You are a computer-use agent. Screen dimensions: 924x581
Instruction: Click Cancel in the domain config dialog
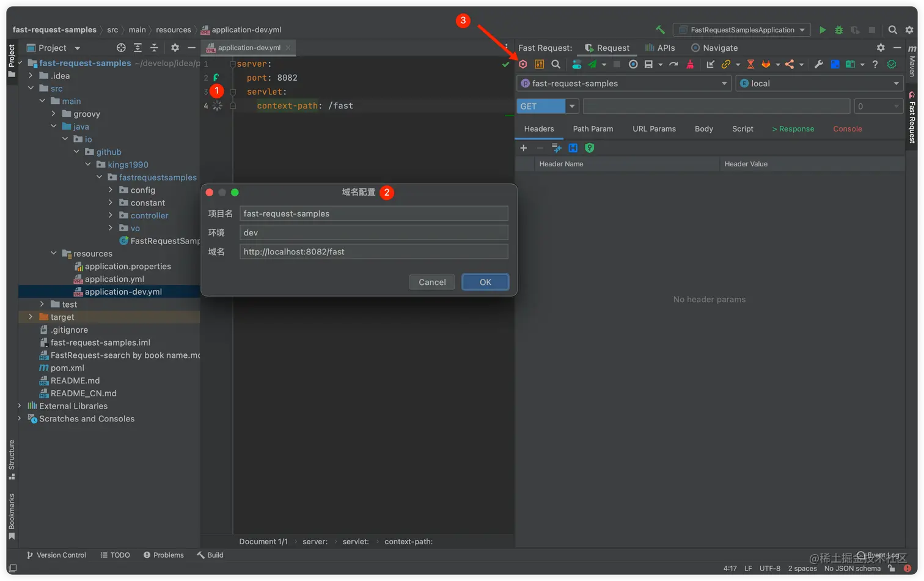click(x=432, y=282)
